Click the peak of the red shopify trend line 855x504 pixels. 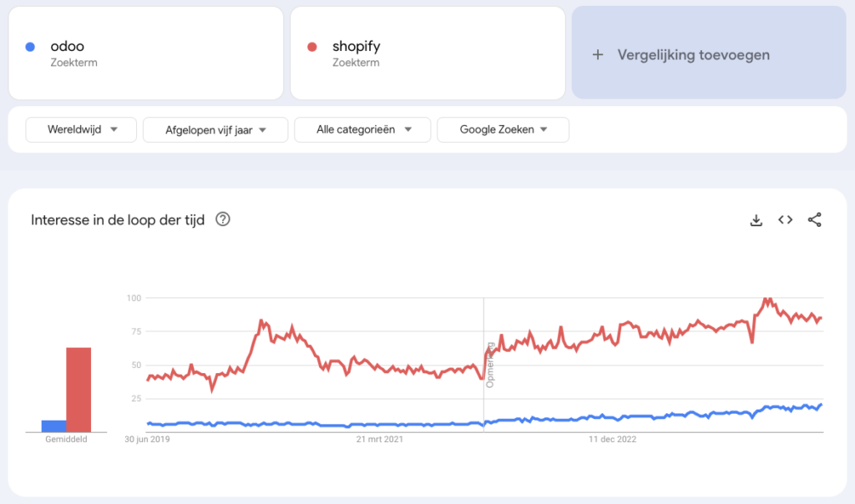click(x=764, y=297)
